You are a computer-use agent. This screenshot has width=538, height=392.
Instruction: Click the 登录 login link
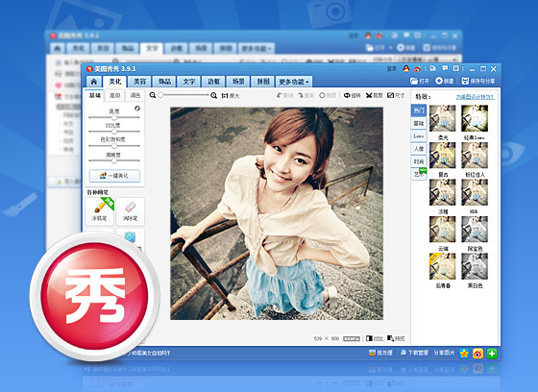pyautogui.click(x=392, y=69)
